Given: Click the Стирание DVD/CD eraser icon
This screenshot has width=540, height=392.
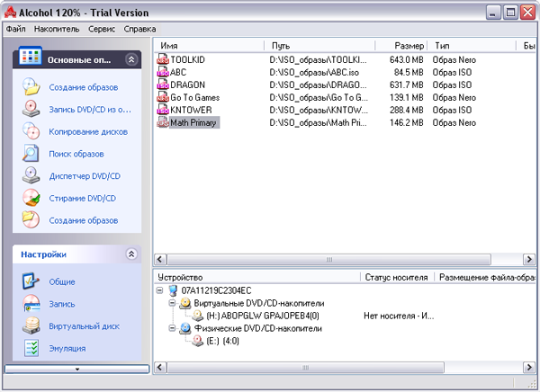Looking at the screenshot, I should pyautogui.click(x=31, y=198).
